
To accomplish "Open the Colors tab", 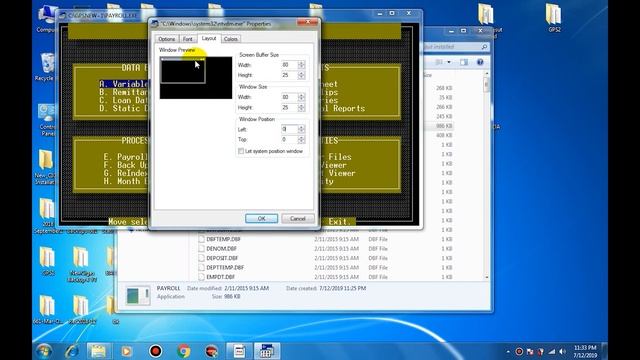I will pos(231,39).
